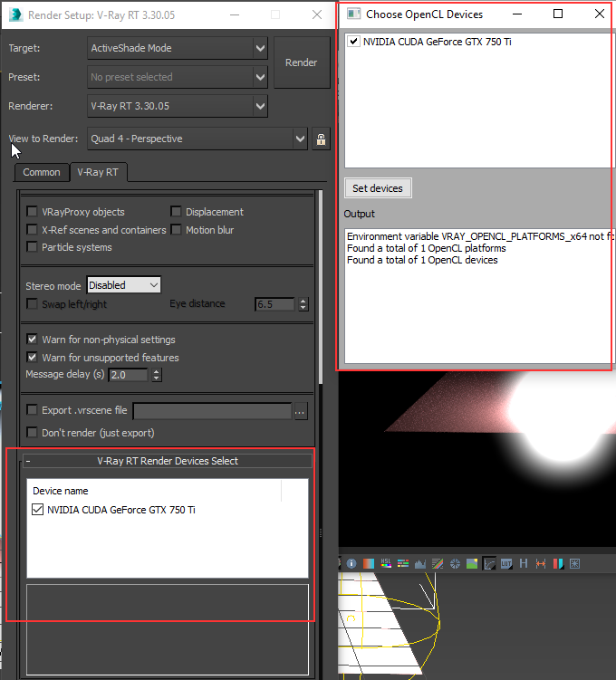Select the V-Ray RT tab
This screenshot has height=680, width=616.
pos(98,172)
